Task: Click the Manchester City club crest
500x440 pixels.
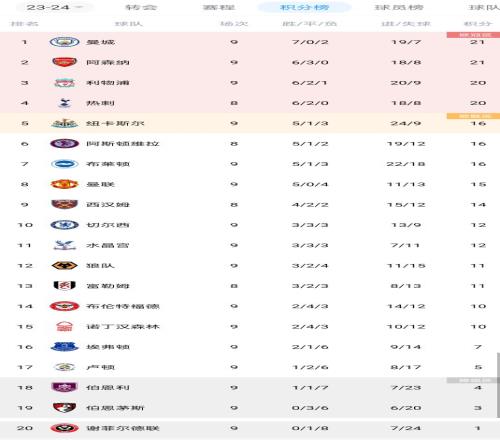Action: pyautogui.click(x=64, y=42)
